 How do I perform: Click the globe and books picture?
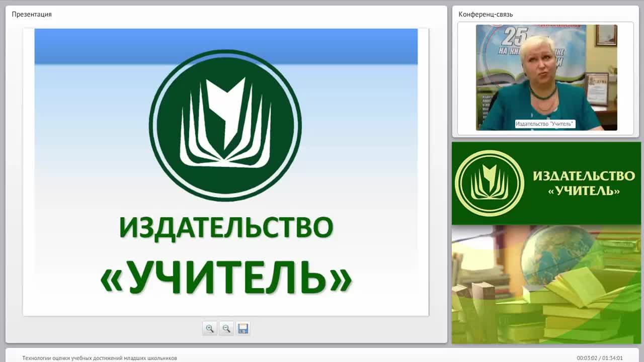coord(546,285)
